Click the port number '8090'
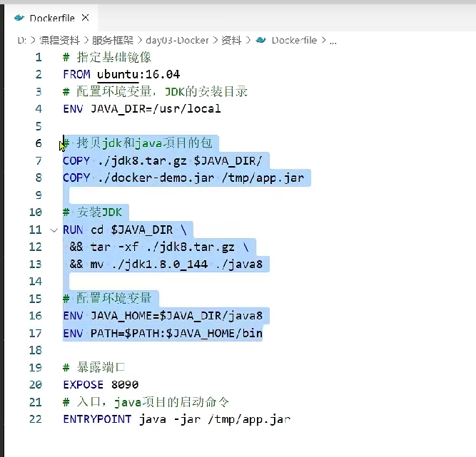Screen dimensions: 476x457 point(125,384)
